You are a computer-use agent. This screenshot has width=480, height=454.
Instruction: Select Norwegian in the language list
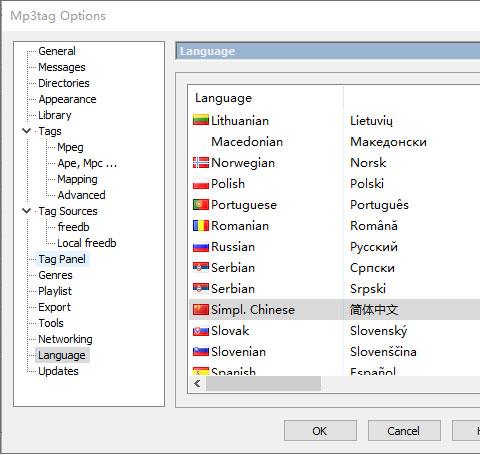point(335,163)
